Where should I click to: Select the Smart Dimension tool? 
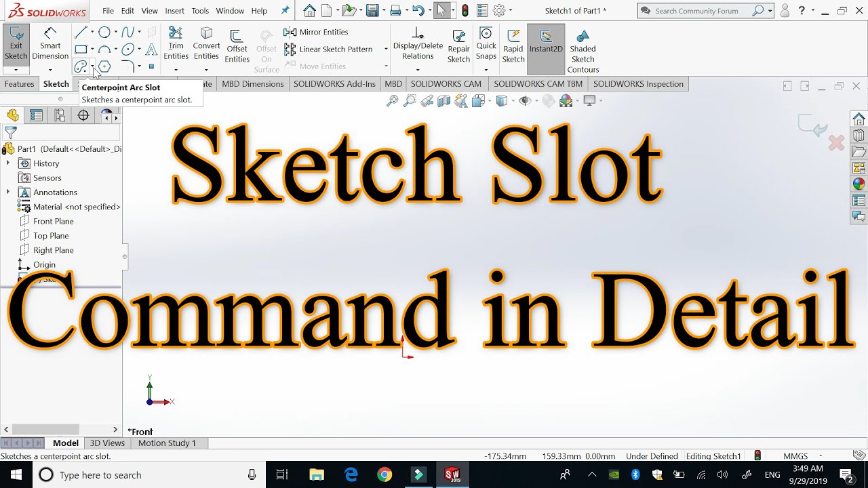click(50, 44)
